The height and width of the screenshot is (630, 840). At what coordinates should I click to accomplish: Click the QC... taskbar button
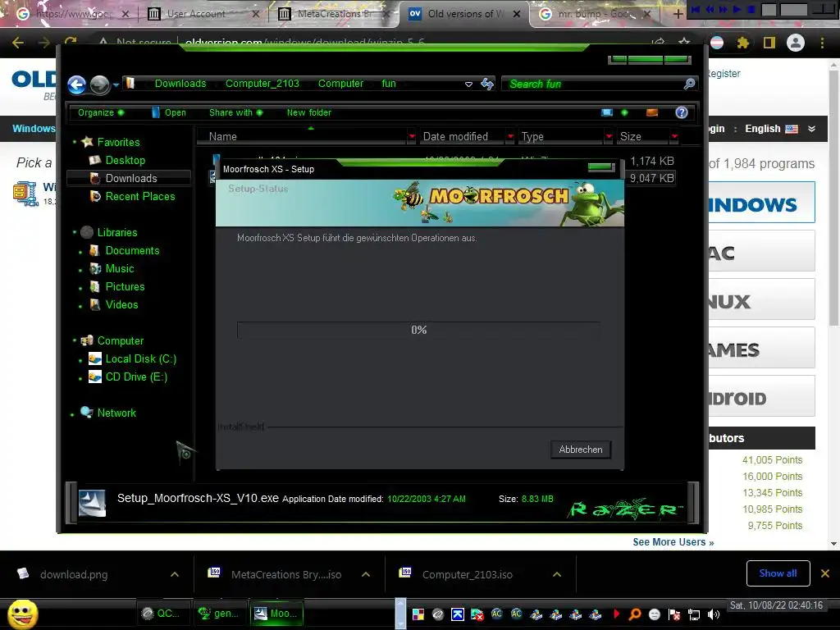coord(163,614)
